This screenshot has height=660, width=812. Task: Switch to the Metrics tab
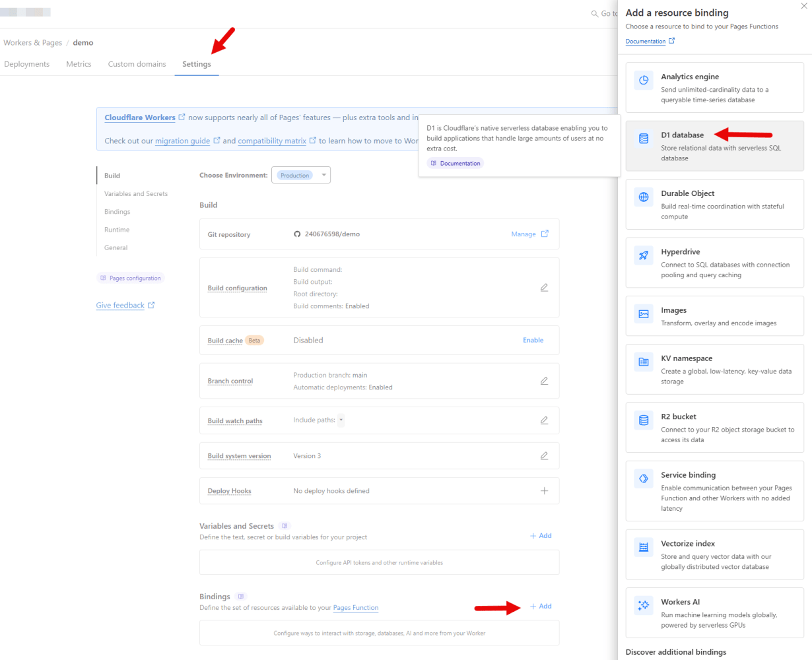pos(79,64)
